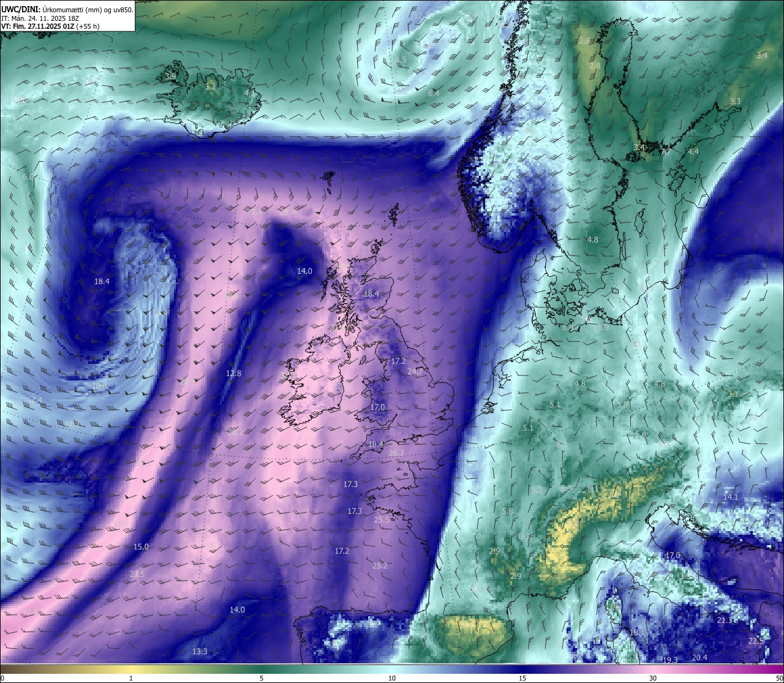Click the 3.3 value over Finland
Image resolution: width=784 pixels, height=683 pixels.
(x=735, y=101)
